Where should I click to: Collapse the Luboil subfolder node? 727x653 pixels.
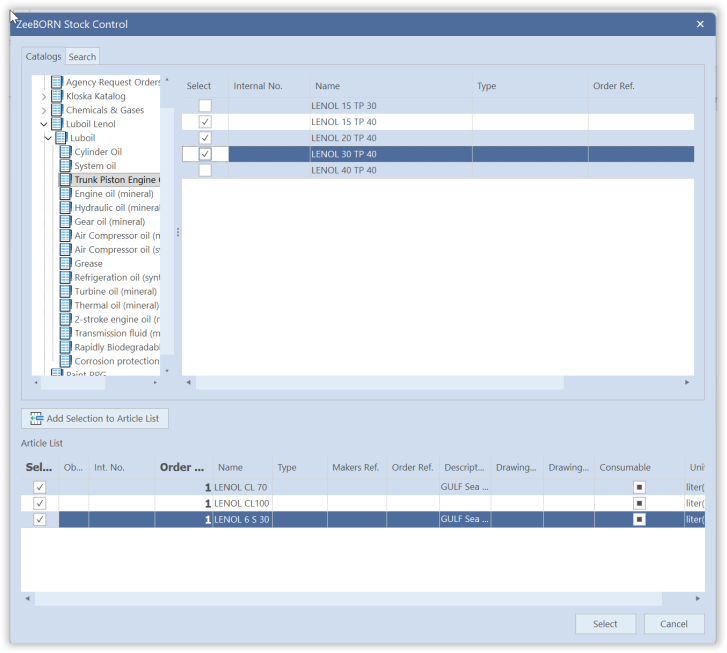(x=48, y=138)
